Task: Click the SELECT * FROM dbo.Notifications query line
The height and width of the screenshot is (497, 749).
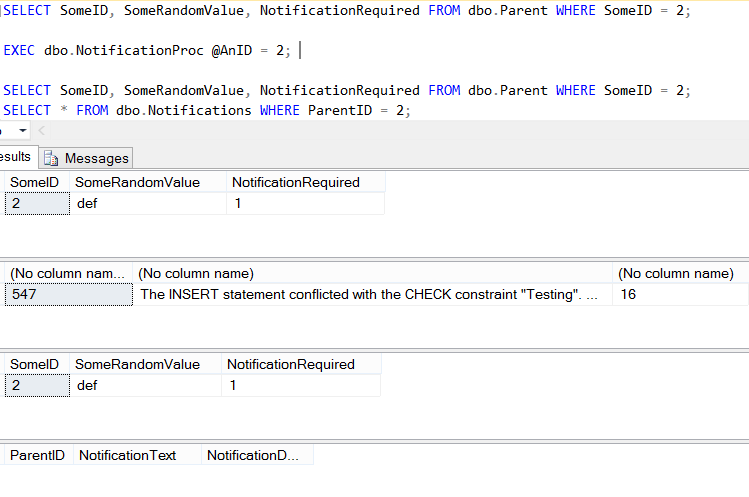Action: (x=206, y=110)
